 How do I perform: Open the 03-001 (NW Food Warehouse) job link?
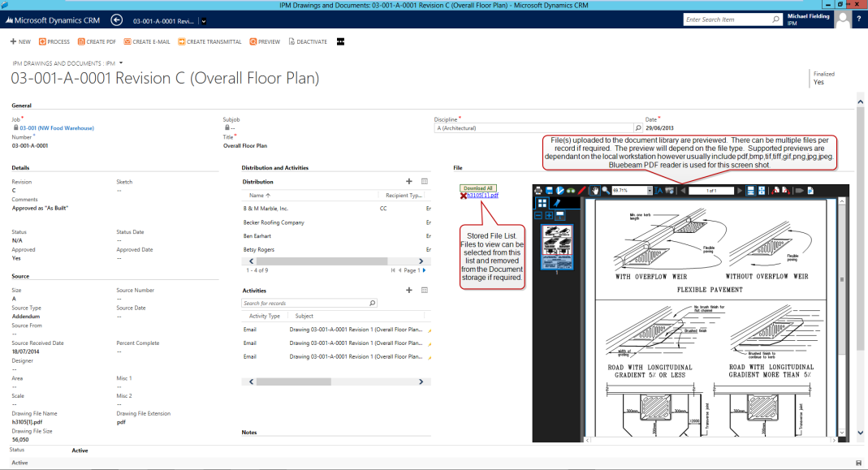56,127
